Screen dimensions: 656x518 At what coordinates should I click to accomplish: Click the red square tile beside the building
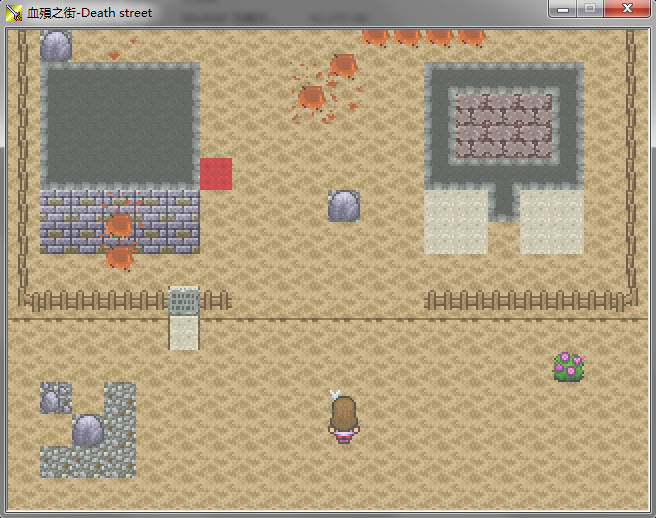pos(216,174)
